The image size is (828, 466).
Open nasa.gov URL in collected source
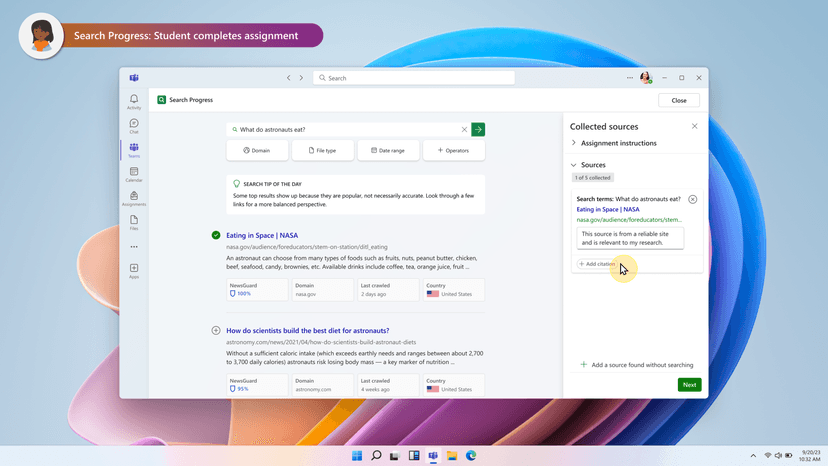pos(629,219)
